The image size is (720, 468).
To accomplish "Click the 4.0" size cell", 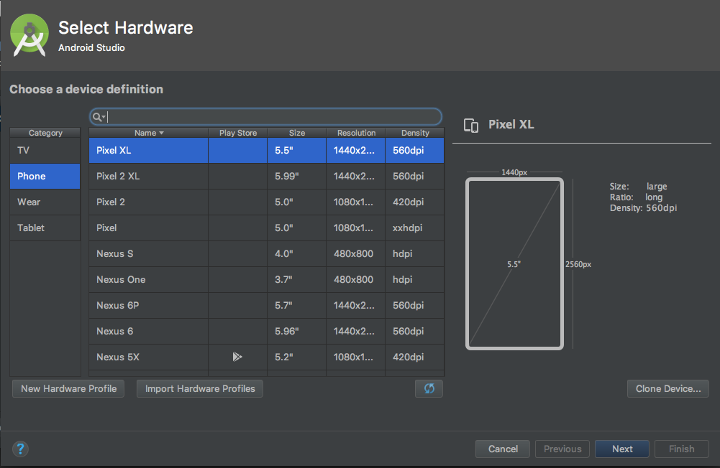I will 297,254.
